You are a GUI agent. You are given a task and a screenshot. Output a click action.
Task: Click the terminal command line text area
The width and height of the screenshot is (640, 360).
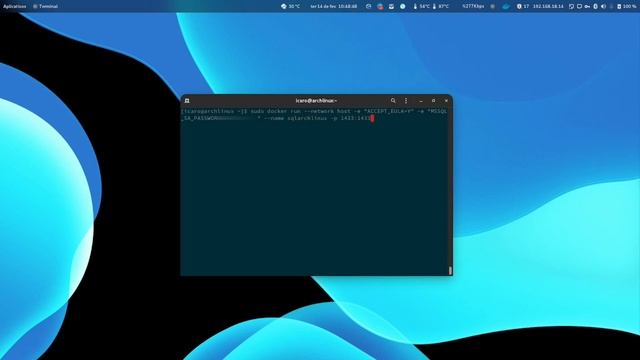tap(314, 115)
